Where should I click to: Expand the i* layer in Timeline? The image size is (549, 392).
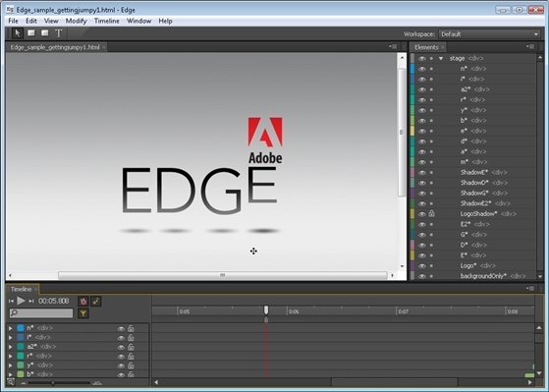(x=11, y=337)
